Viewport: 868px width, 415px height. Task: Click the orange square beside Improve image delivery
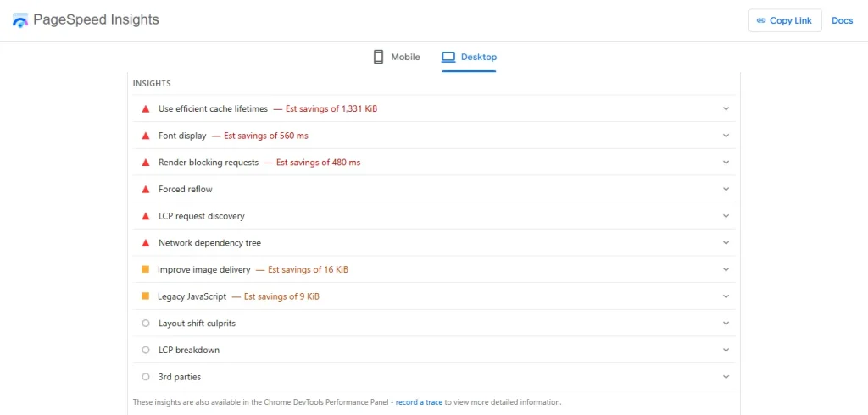146,269
